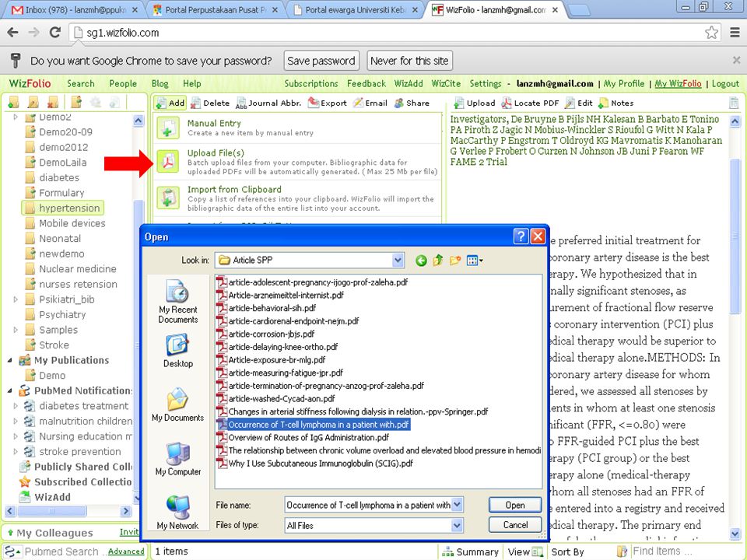Select the hypertension folder
747x560 pixels.
[63, 208]
